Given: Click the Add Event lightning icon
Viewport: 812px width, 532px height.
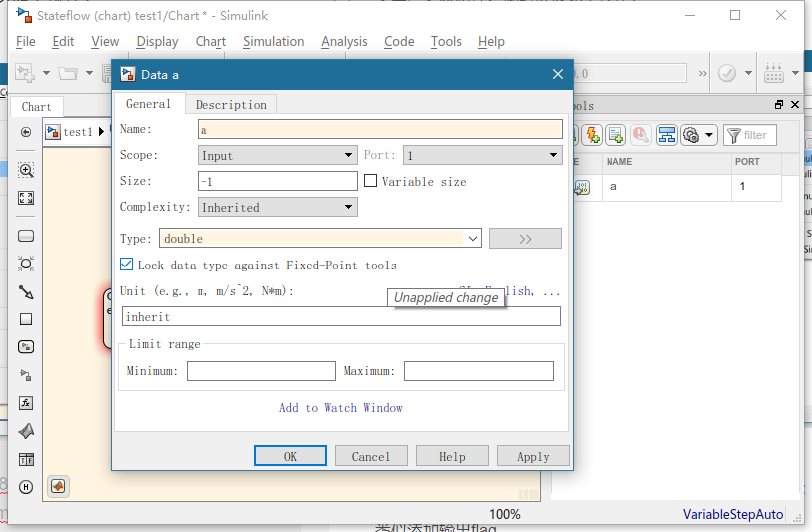Looking at the screenshot, I should pos(591,135).
